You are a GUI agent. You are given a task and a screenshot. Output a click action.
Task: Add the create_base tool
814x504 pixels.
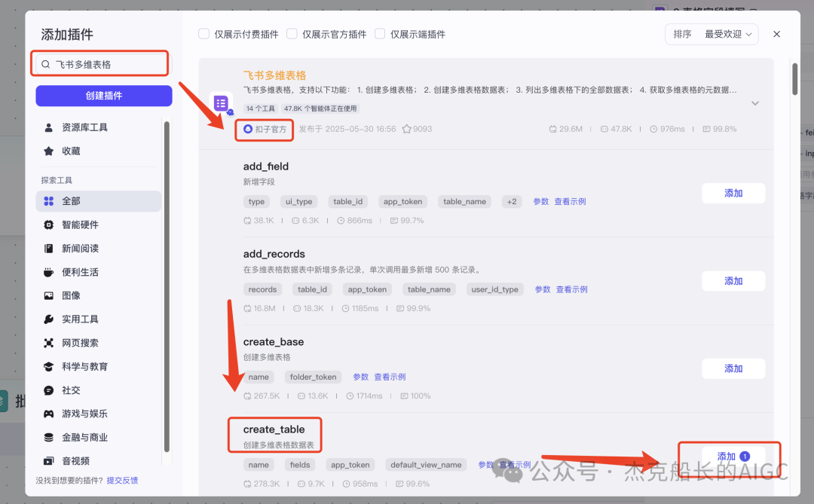[733, 368]
